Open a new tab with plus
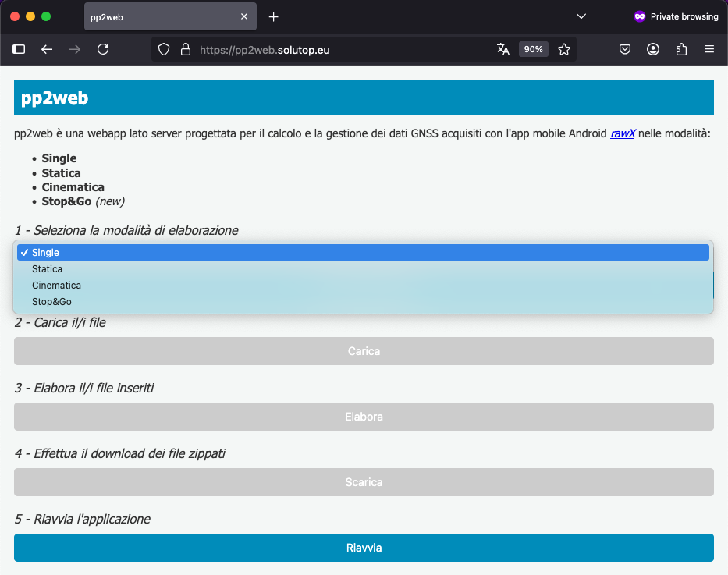Screen dimensions: 728x575 [x=273, y=17]
